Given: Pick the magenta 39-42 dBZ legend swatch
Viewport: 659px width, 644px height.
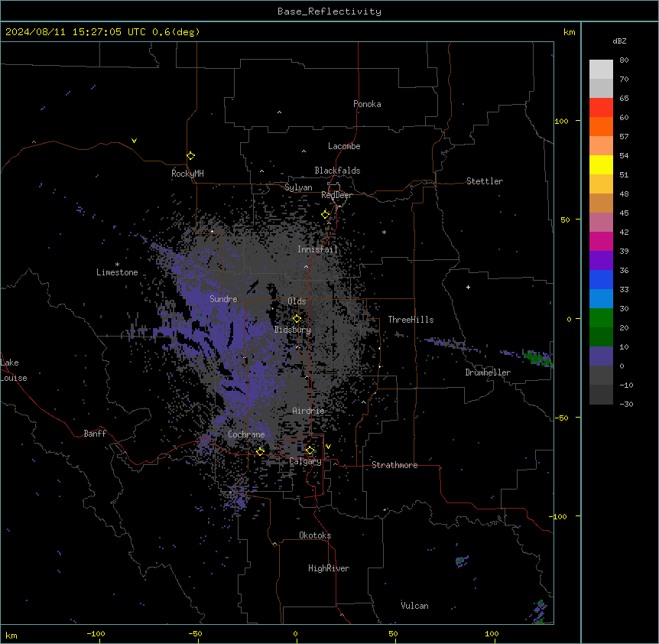Looking at the screenshot, I should (601, 241).
